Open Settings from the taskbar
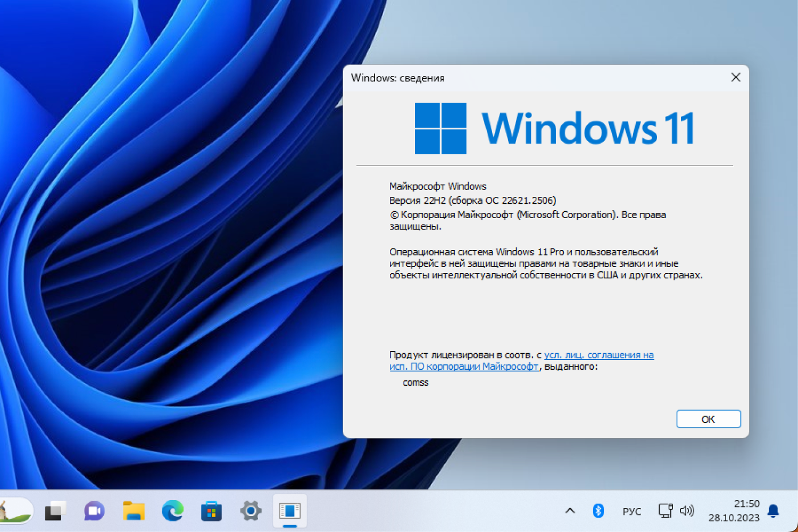Viewport: 798px width, 532px height. (250, 511)
